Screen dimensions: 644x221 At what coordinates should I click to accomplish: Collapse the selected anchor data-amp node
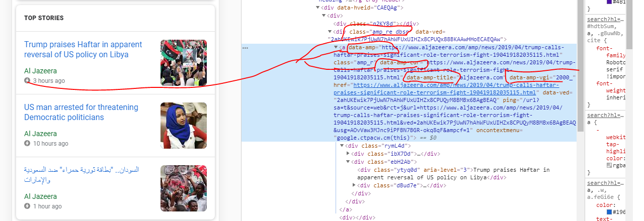point(336,47)
